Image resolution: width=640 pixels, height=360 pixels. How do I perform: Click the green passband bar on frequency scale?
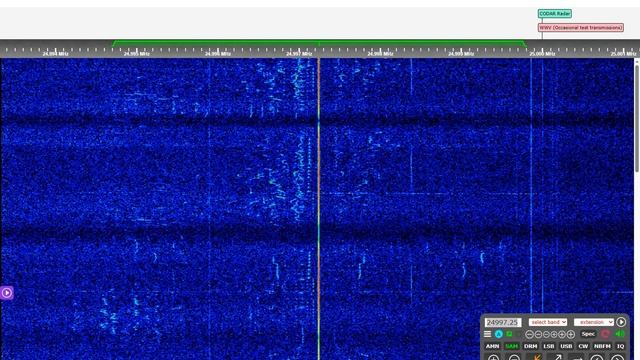pos(319,42)
